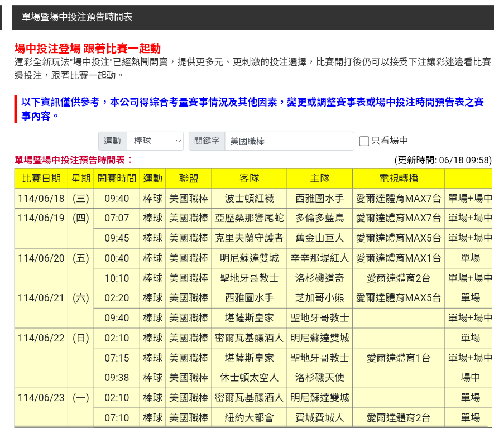The width and height of the screenshot is (494, 448).
Task: Select away team 波士頓紅襪
Action: pyautogui.click(x=249, y=199)
